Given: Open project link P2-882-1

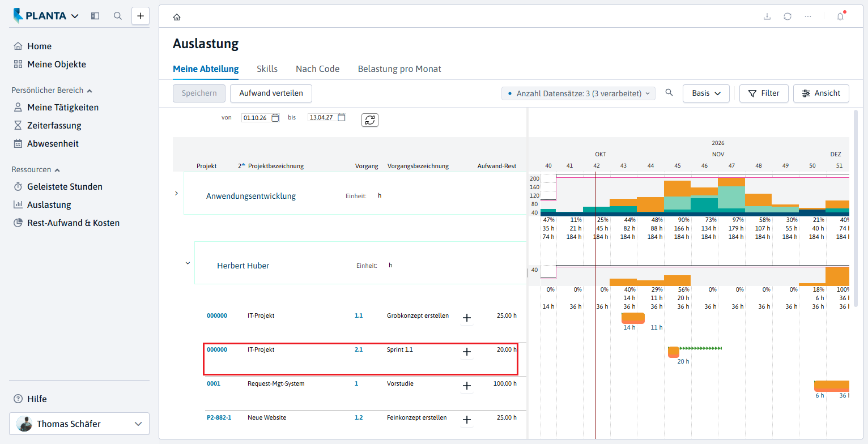Looking at the screenshot, I should tap(219, 417).
